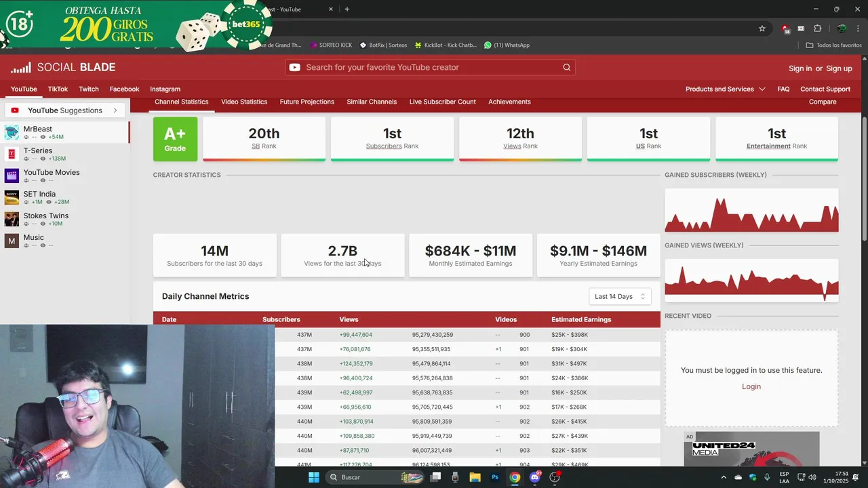Viewport: 868px width, 488px height.
Task: Switch to the TikTok platform tab
Action: [x=58, y=89]
